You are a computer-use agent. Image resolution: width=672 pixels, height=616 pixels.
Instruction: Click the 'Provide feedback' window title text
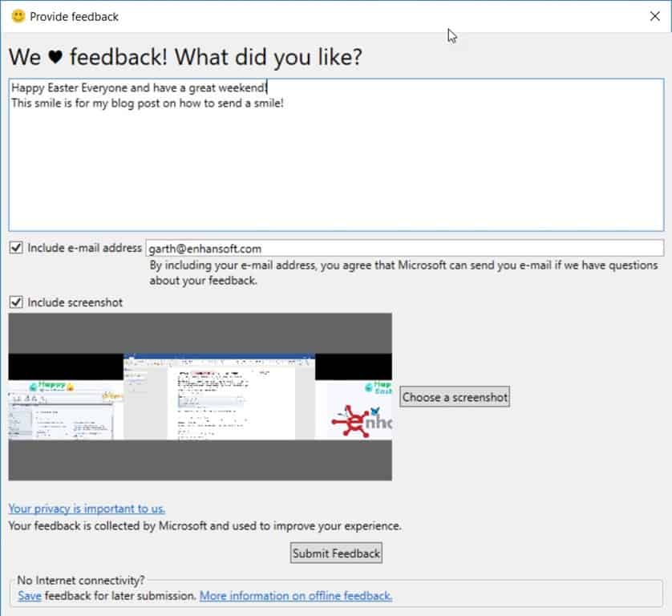point(74,16)
